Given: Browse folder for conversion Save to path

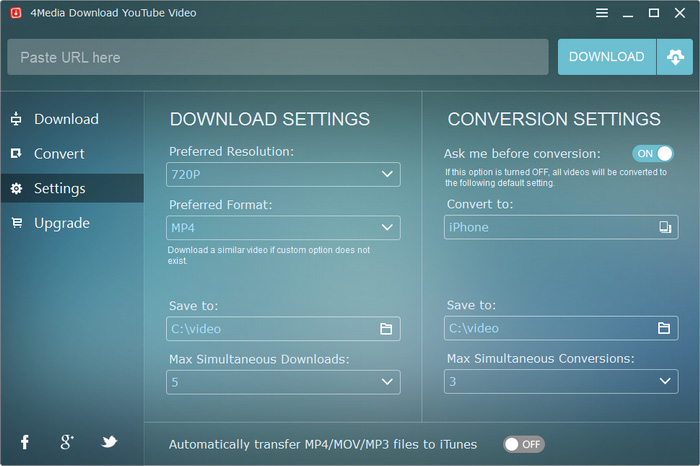Looking at the screenshot, I should 664,328.
